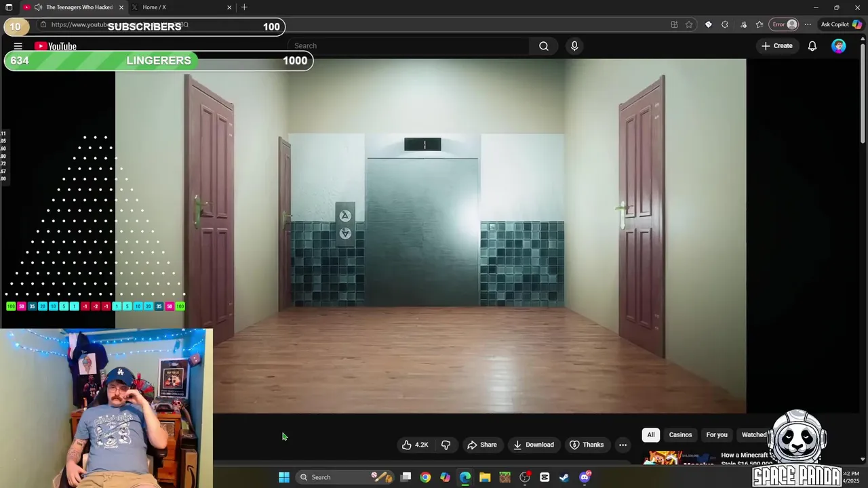Open the split screen icon in address bar

[x=674, y=24]
